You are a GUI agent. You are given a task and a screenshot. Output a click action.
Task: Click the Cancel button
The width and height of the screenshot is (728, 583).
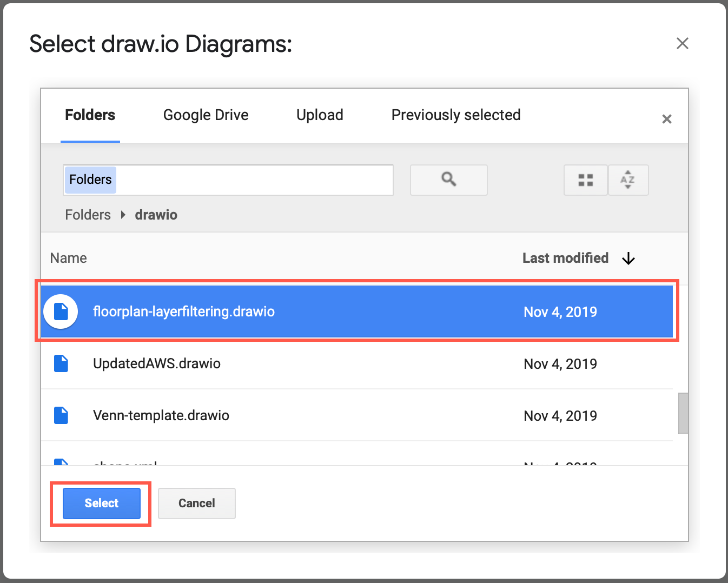click(196, 503)
